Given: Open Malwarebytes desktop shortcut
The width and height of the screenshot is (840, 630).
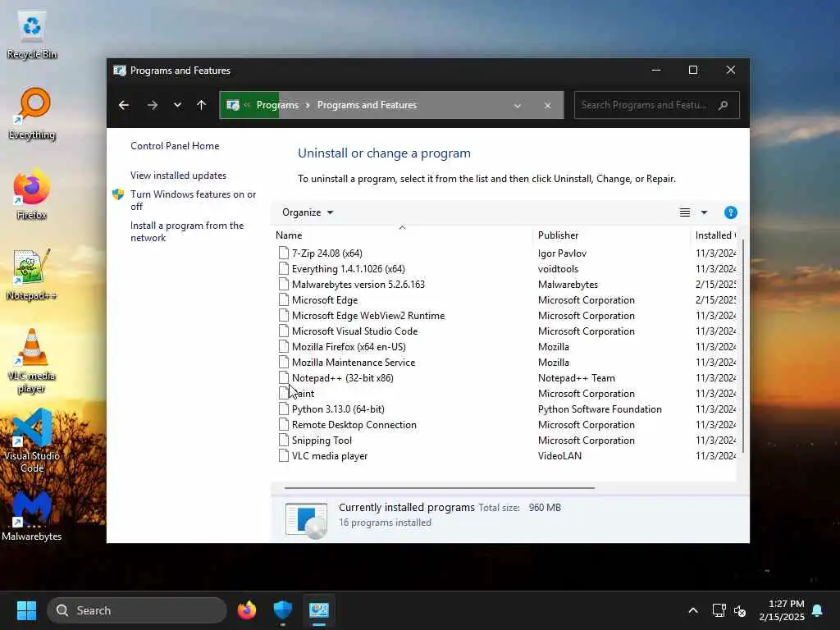Looking at the screenshot, I should pyautogui.click(x=32, y=517).
